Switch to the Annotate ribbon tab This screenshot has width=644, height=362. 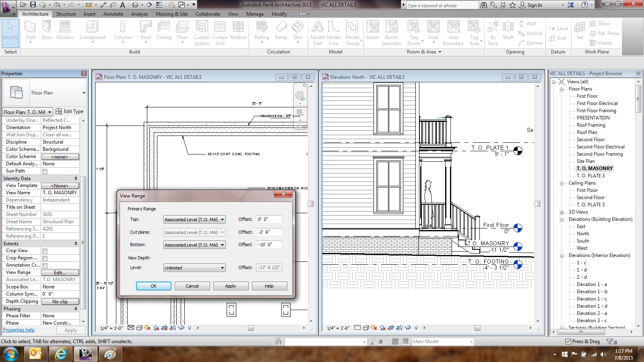tap(113, 14)
